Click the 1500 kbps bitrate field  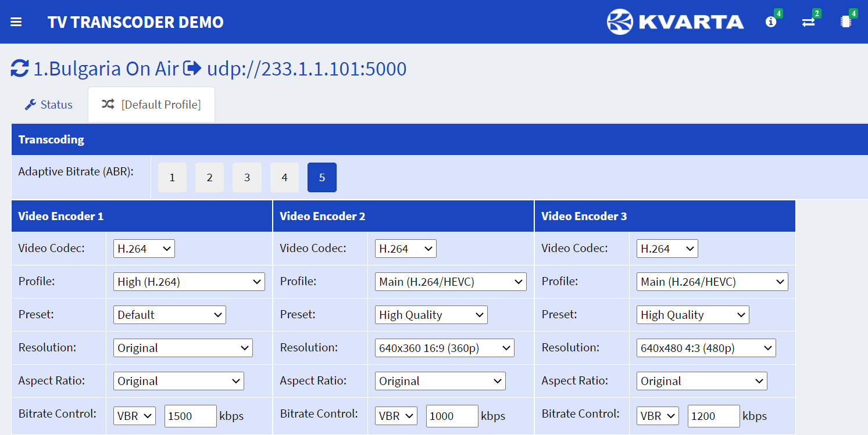point(191,416)
